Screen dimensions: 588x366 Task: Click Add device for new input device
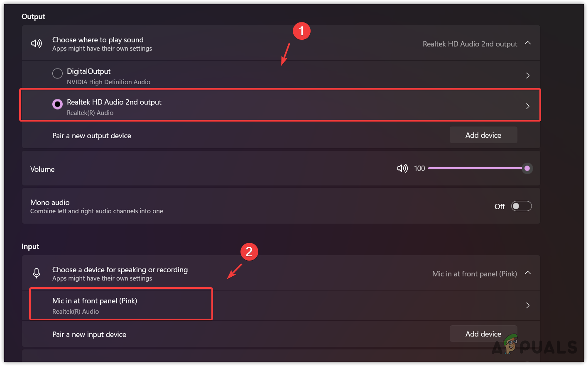click(x=483, y=334)
